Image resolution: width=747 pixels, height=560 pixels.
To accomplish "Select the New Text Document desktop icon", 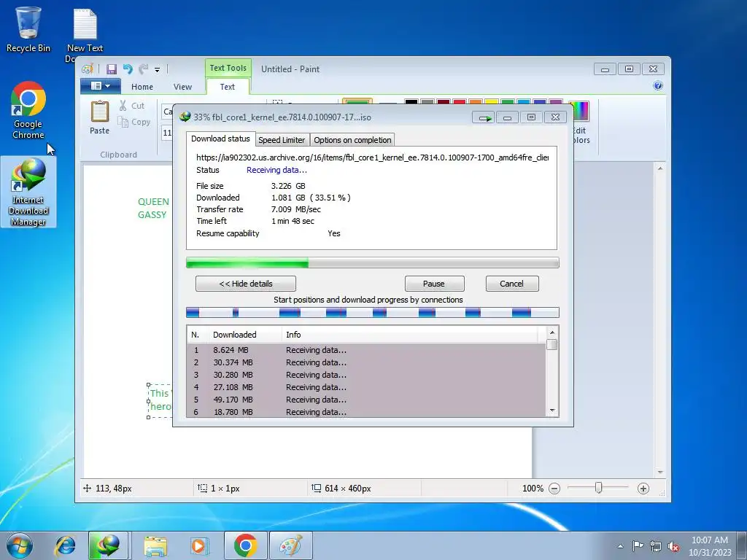I will click(85, 34).
